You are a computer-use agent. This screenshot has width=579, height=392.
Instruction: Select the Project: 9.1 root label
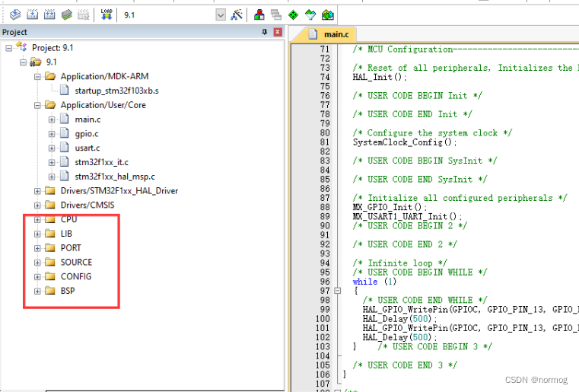(x=52, y=48)
